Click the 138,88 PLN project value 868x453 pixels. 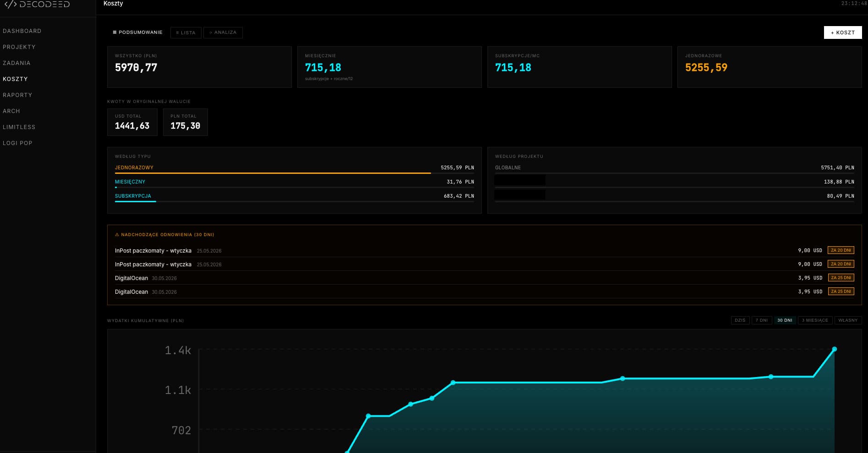pyautogui.click(x=839, y=182)
